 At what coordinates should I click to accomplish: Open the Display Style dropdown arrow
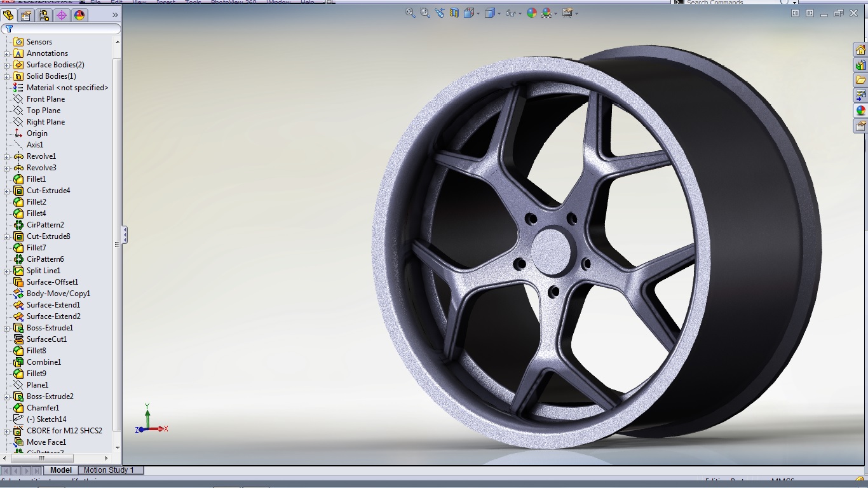[499, 13]
